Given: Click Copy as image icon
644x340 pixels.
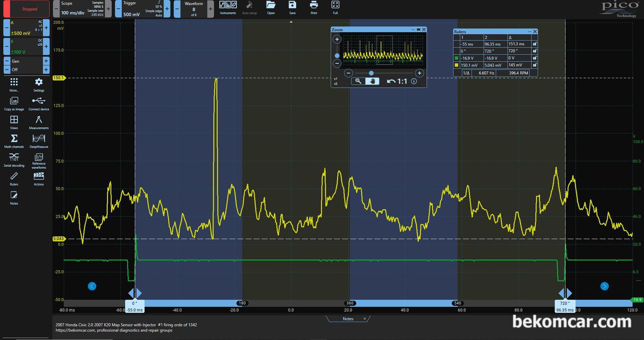Looking at the screenshot, I should pos(14,103).
